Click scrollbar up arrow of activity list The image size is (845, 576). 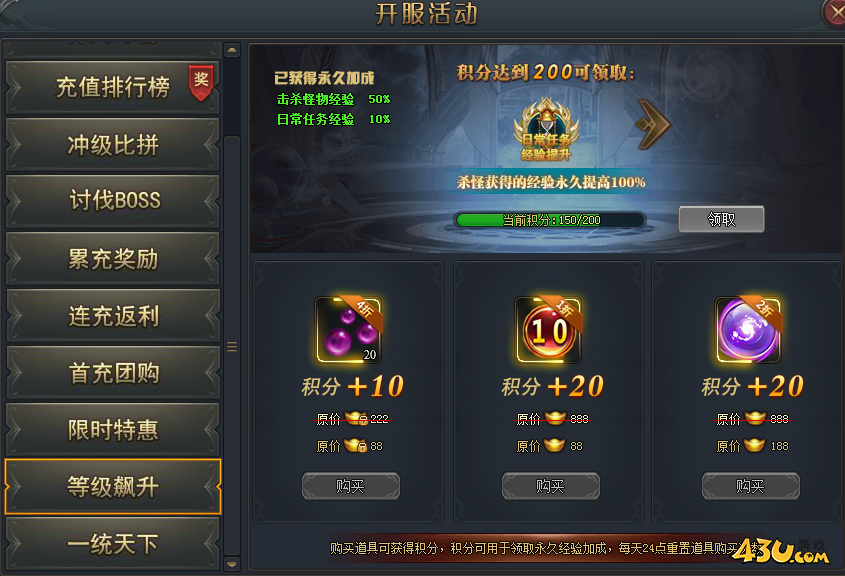[x=232, y=50]
